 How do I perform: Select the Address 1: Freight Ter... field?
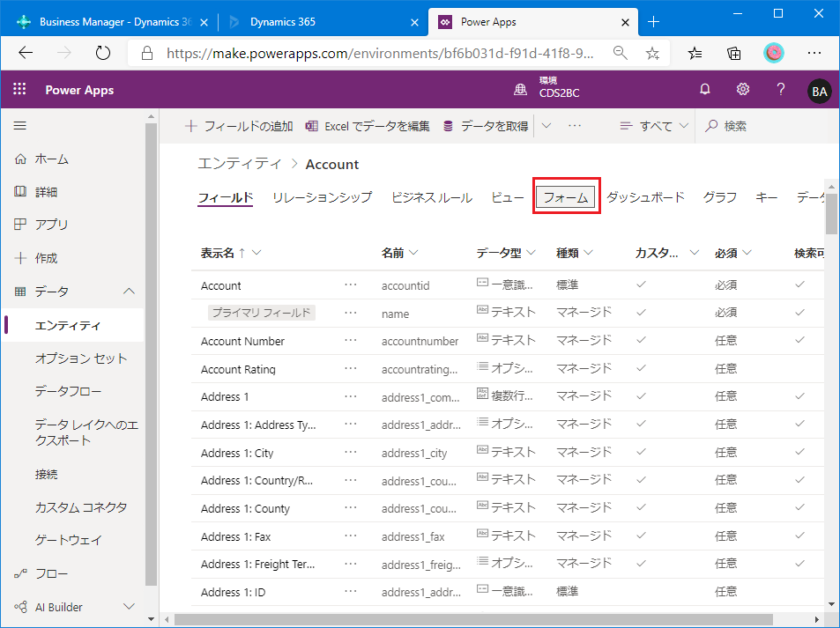pos(257,565)
